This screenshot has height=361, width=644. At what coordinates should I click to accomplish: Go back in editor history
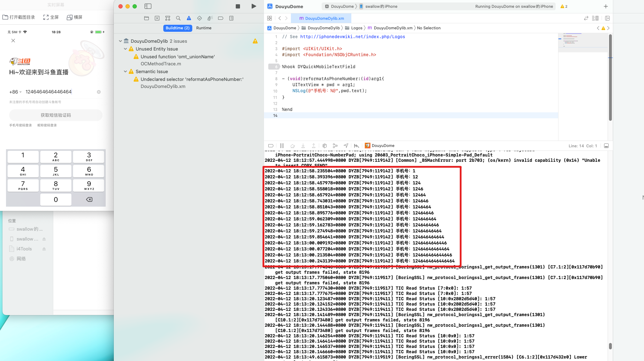[280, 18]
